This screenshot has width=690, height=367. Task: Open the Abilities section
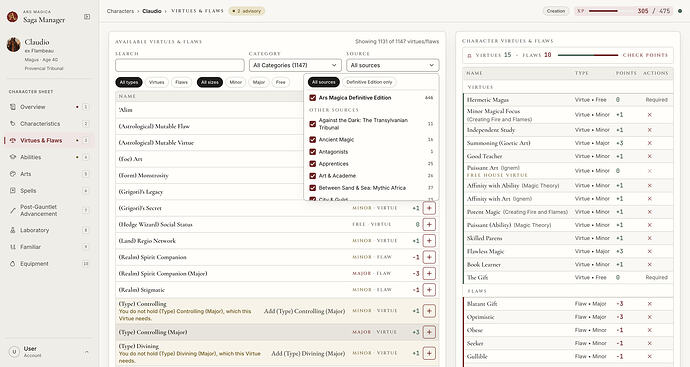pos(48,157)
